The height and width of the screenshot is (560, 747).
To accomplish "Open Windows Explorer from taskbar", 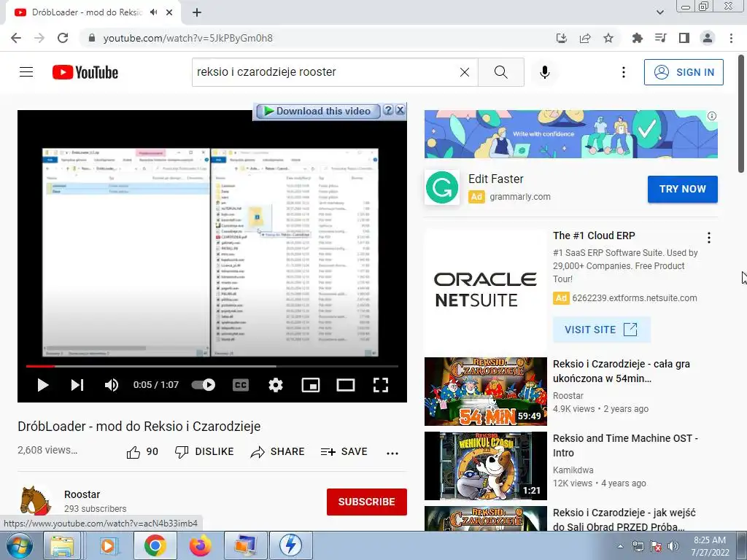I will [62, 545].
